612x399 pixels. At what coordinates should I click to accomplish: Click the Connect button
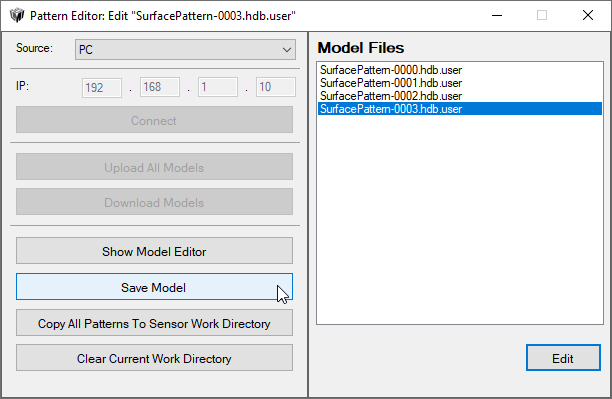pyautogui.click(x=154, y=120)
